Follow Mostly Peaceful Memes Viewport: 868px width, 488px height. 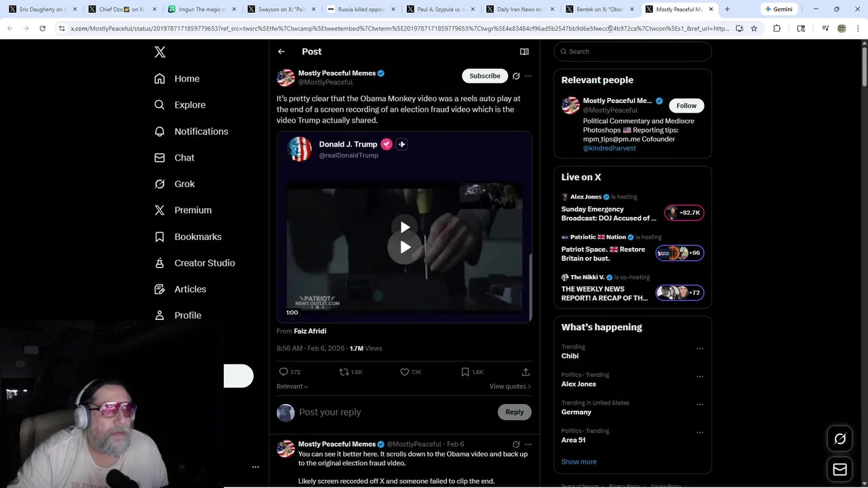(686, 106)
